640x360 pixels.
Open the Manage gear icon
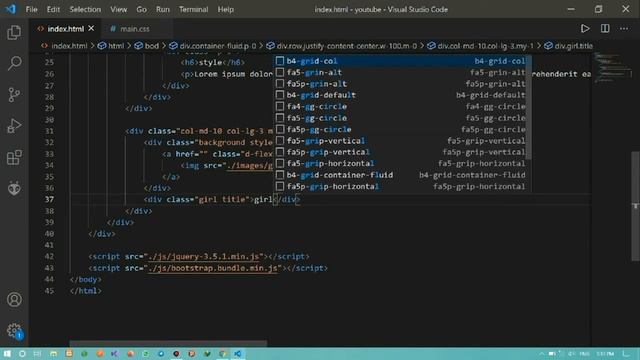point(14,331)
